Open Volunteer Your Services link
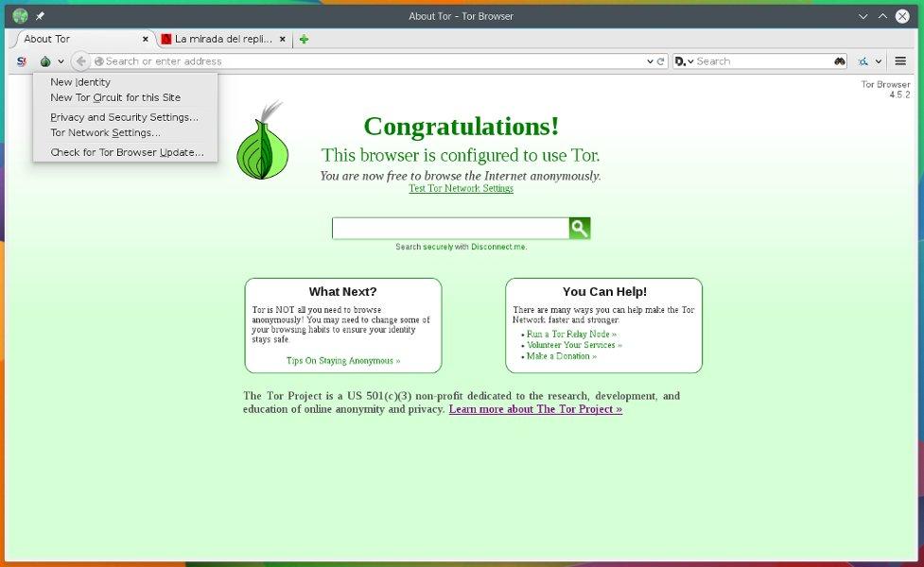Screen dimensions: 924x567 tap(575, 345)
